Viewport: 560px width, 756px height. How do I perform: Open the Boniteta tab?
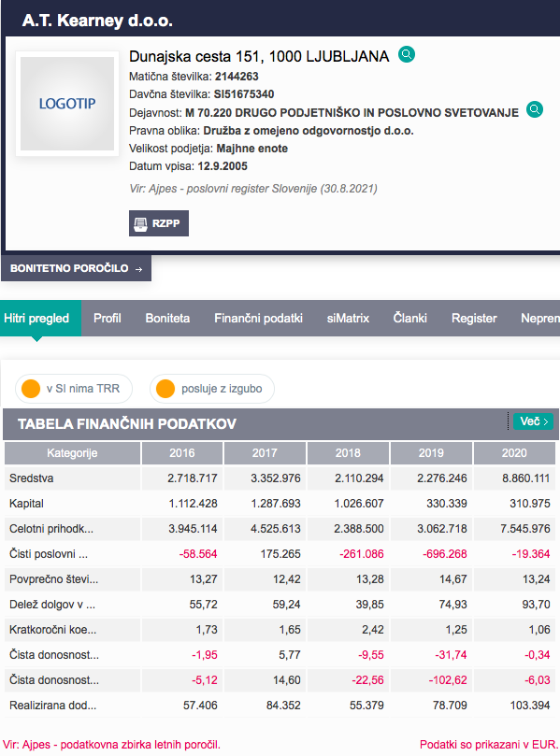tap(167, 319)
